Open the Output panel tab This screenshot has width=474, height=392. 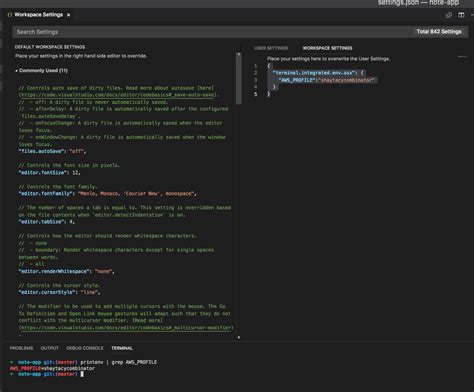[x=50, y=348]
